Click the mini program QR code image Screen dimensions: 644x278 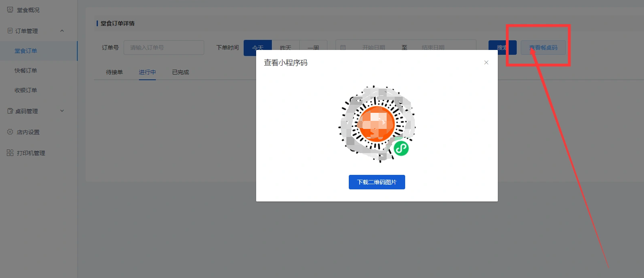click(x=377, y=124)
